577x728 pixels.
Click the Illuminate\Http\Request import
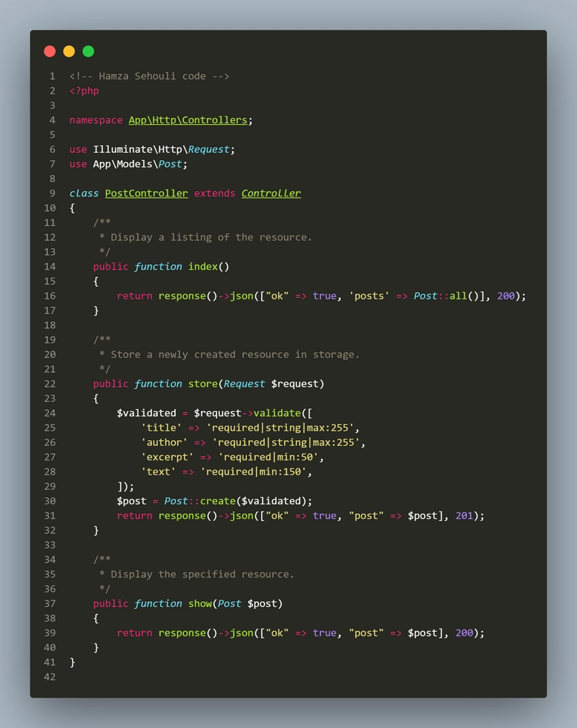[161, 149]
